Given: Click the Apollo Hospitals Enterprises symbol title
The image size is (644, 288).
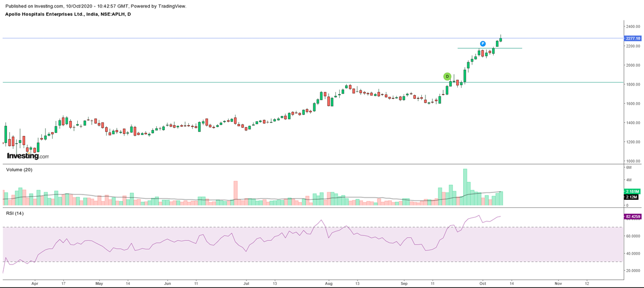Looking at the screenshot, I should click(68, 14).
